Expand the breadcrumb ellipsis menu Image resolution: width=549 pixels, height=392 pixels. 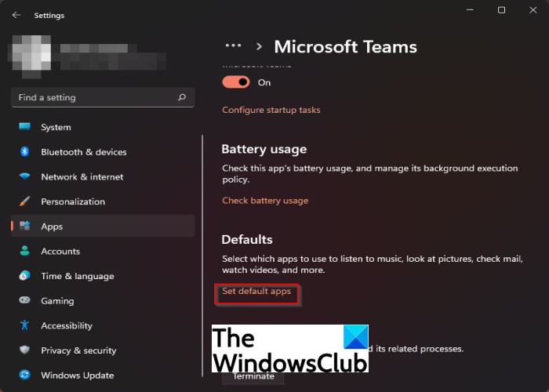(x=233, y=46)
